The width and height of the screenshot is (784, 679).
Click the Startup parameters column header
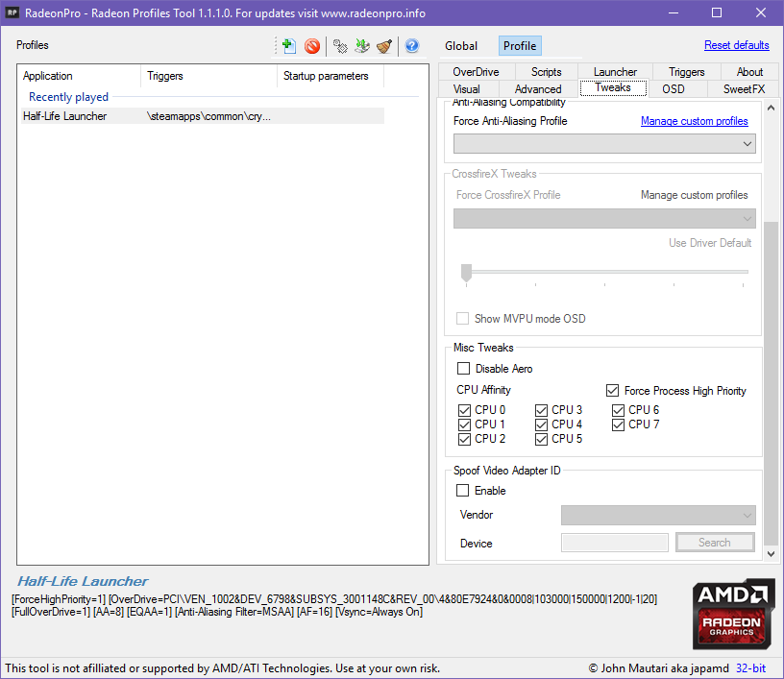[x=331, y=76]
